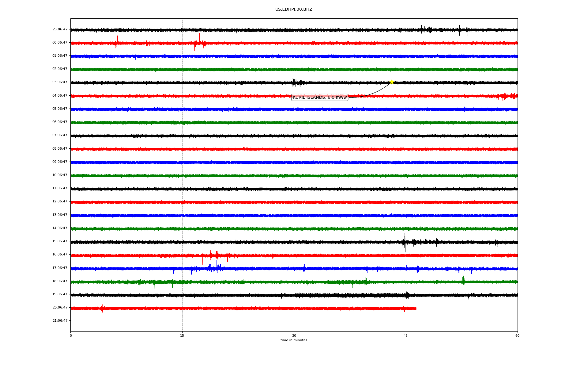Click the 02:06:47 time label
This screenshot has height=368, width=588.
coord(60,69)
